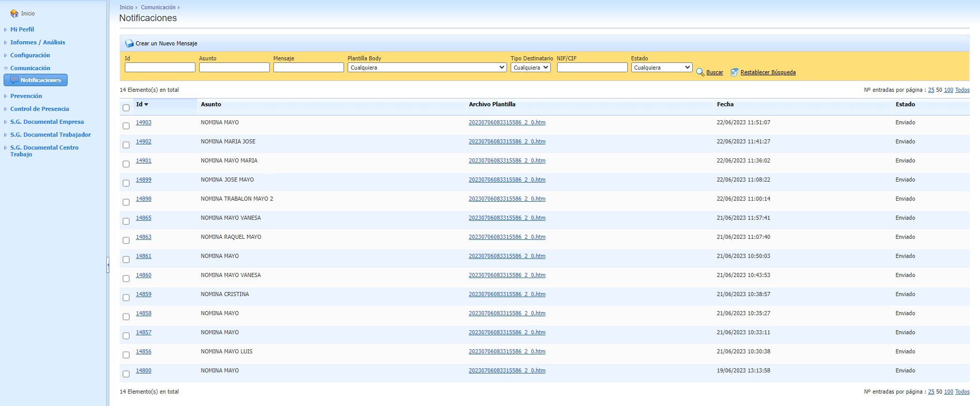
Task: Click the Mensaje filter input field
Action: (x=308, y=68)
